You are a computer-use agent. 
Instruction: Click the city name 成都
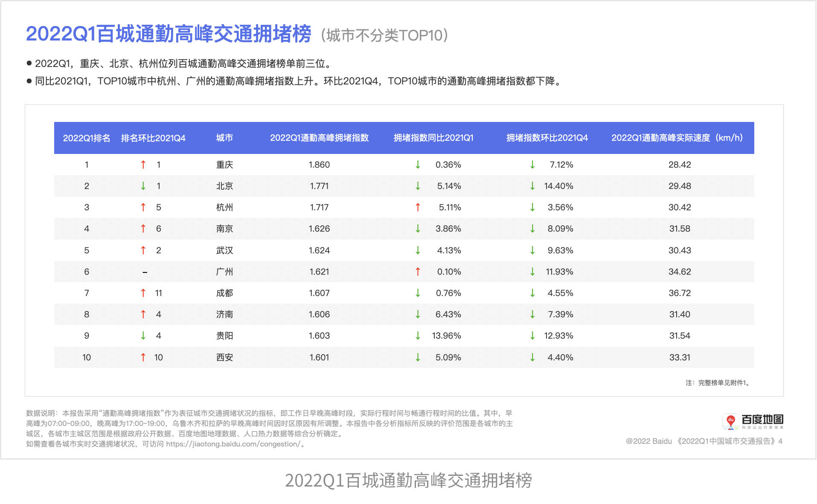pyautogui.click(x=224, y=293)
